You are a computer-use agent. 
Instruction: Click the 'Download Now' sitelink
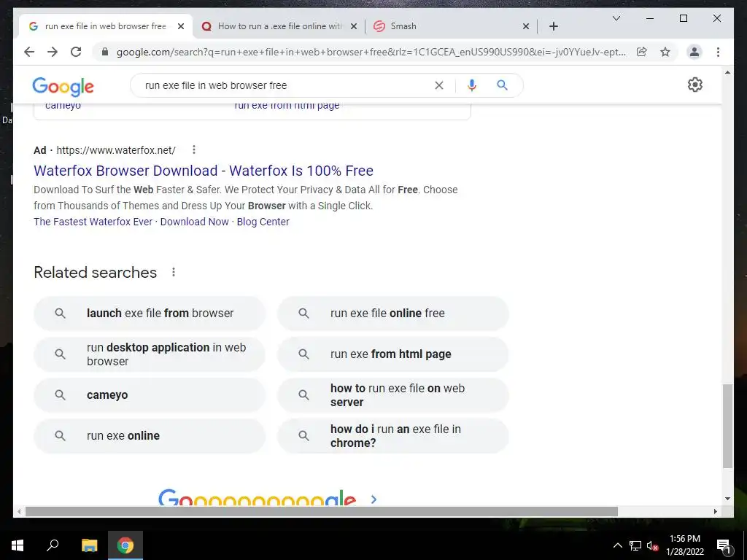point(194,222)
